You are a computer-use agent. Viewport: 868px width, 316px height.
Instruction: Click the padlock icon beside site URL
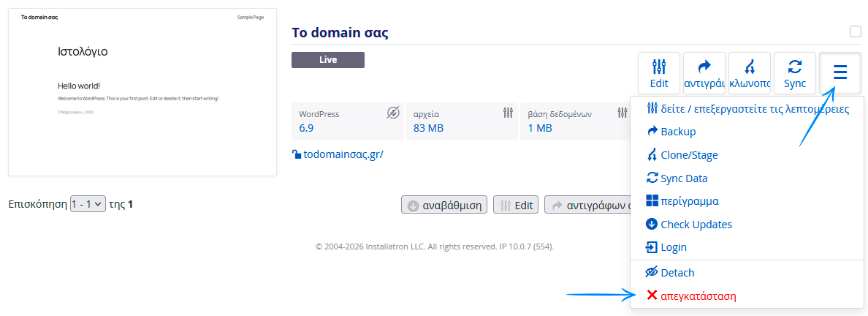click(x=297, y=154)
